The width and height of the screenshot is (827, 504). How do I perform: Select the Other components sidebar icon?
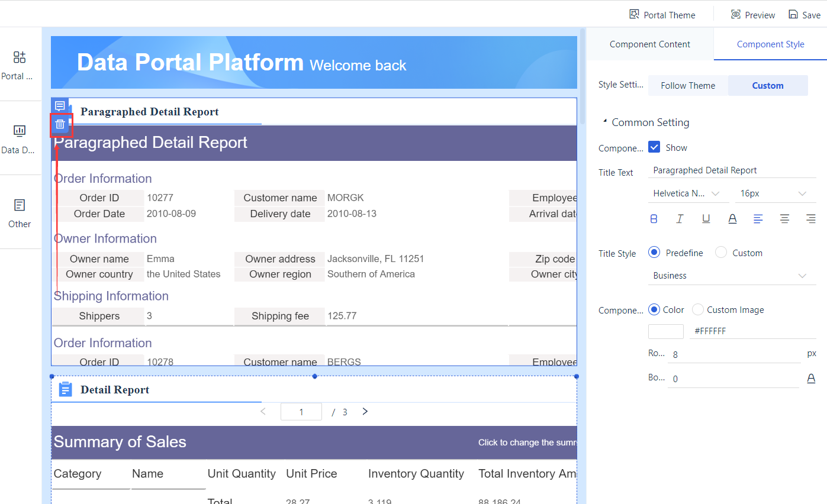click(19, 205)
